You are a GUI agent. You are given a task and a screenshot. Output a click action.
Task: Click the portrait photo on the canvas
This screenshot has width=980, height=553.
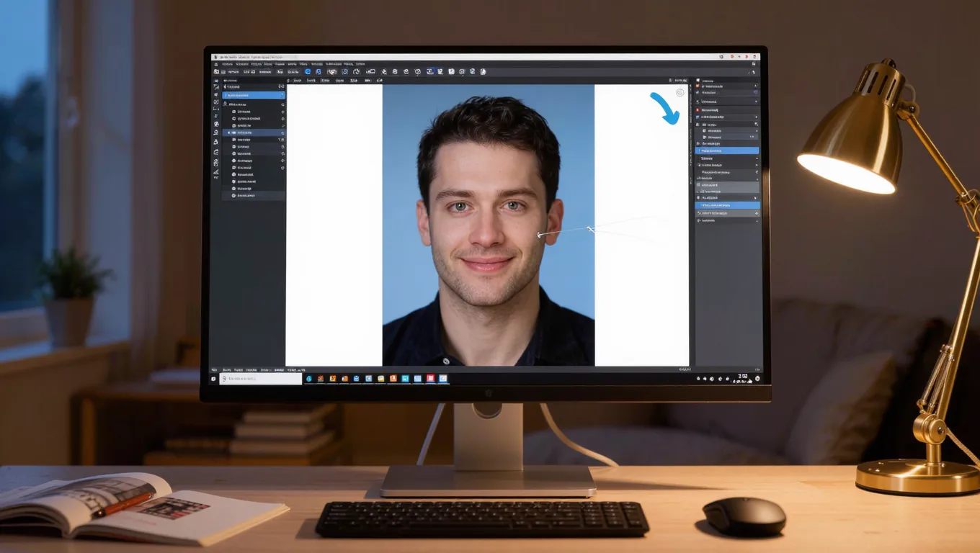(x=489, y=225)
